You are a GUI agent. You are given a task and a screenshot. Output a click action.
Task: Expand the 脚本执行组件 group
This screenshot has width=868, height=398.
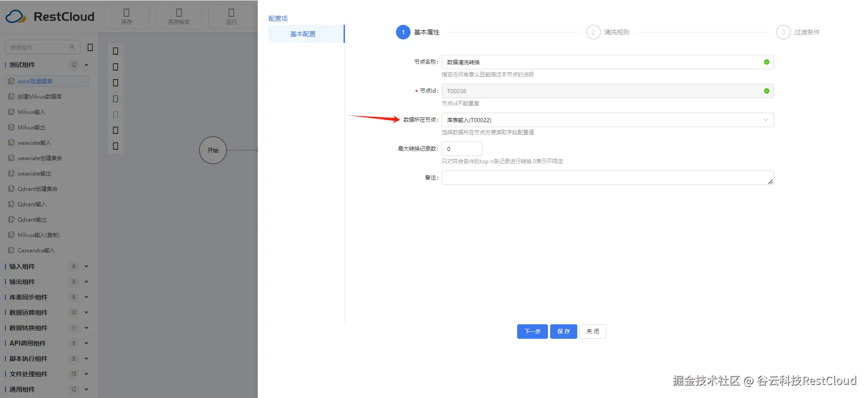click(86, 359)
